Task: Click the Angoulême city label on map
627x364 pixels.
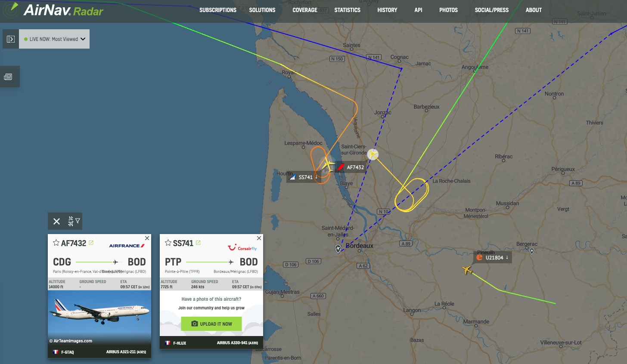Action: point(475,67)
